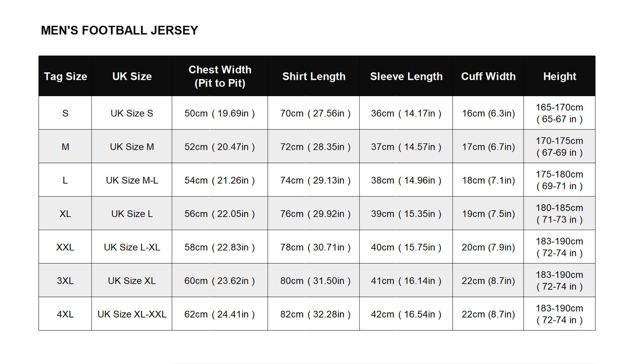The width and height of the screenshot is (636, 364).
Task: Click the 76cm (29.92in) shirt length cell
Action: point(314,214)
